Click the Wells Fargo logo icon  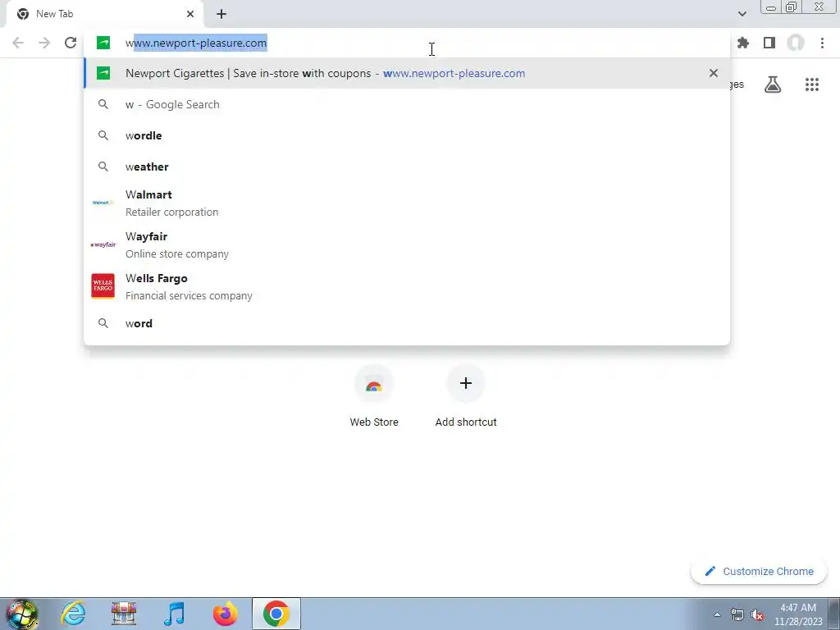click(103, 286)
